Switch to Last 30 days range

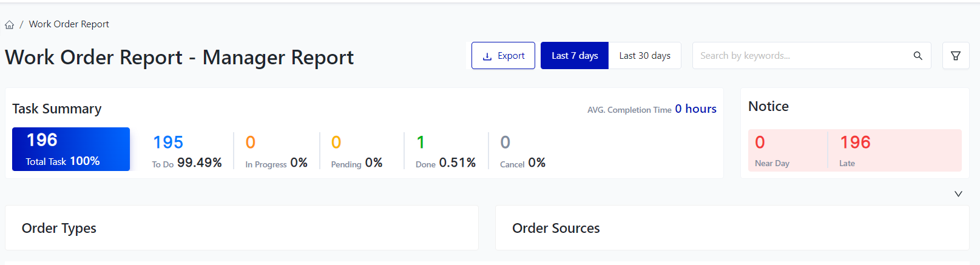(644, 56)
